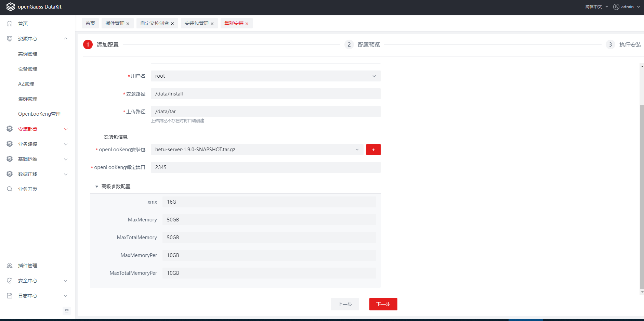Image resolution: width=644 pixels, height=321 pixels.
Task: Click the 下一步 next button
Action: tap(383, 304)
